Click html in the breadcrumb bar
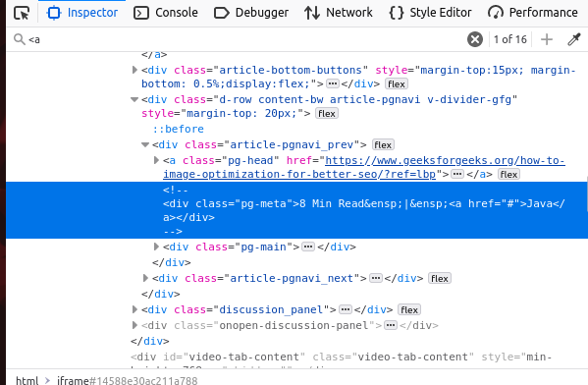The width and height of the screenshot is (588, 385). [x=27, y=380]
